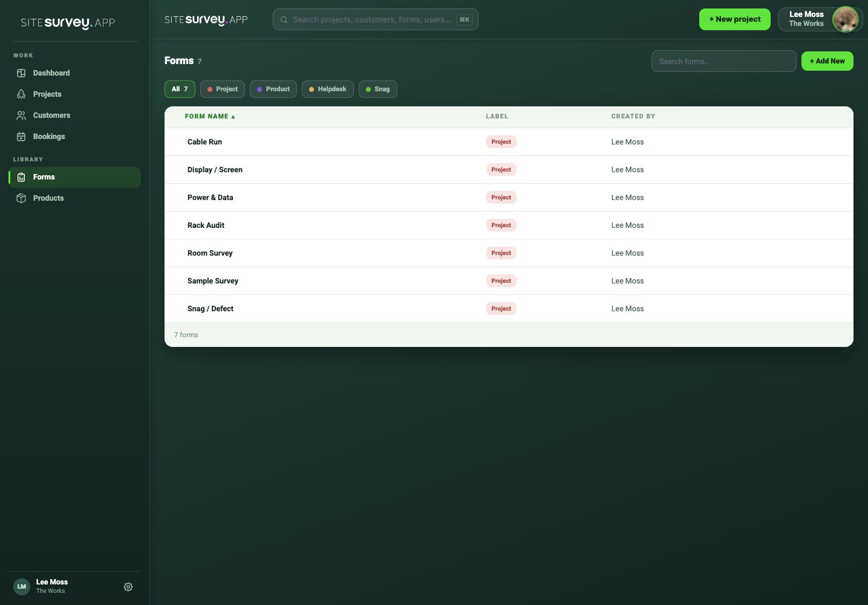The width and height of the screenshot is (868, 605).
Task: Focus the global search projects field
Action: [x=376, y=19]
